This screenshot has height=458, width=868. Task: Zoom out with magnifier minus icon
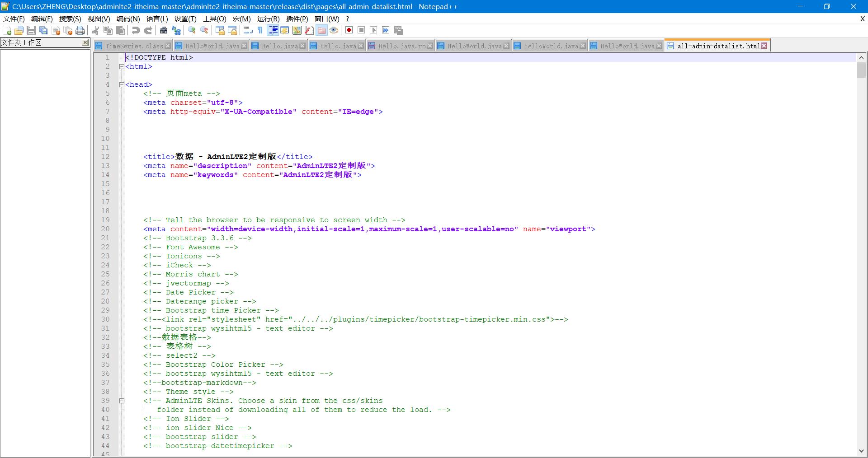tap(204, 30)
